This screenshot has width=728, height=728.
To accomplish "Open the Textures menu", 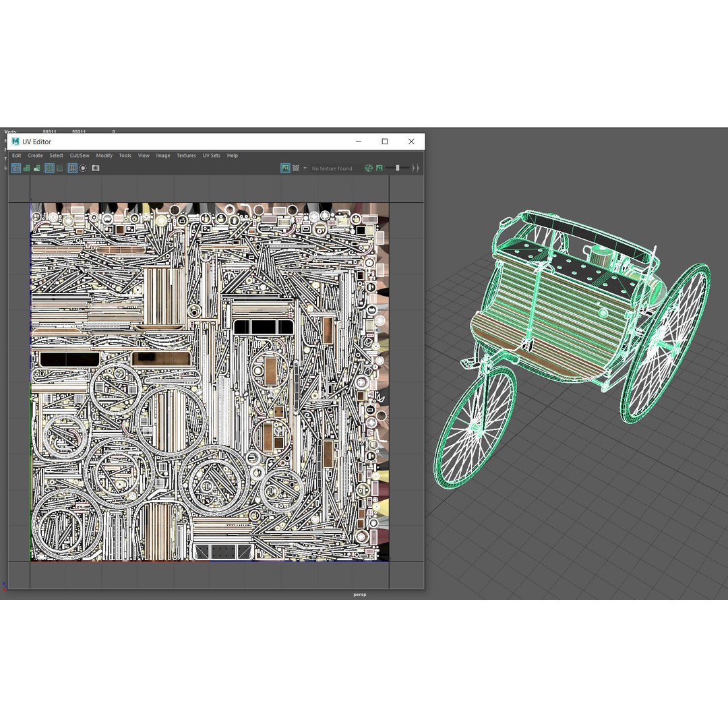I will (186, 156).
